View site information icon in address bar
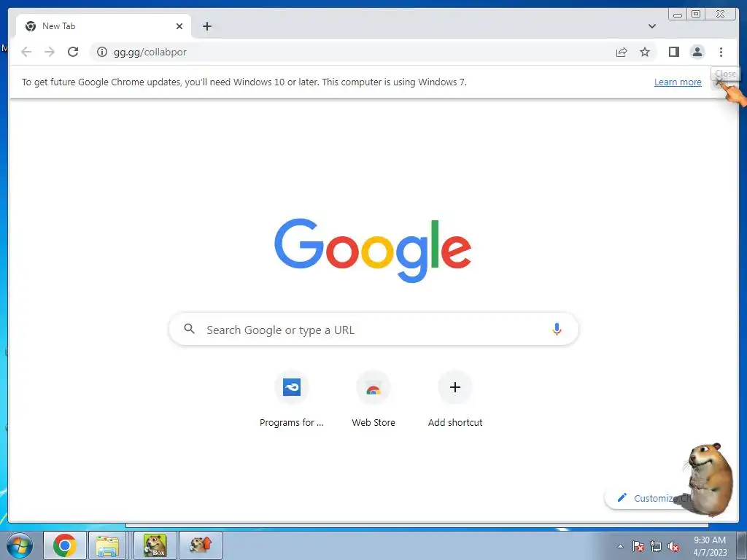The width and height of the screenshot is (747, 560). tap(102, 52)
